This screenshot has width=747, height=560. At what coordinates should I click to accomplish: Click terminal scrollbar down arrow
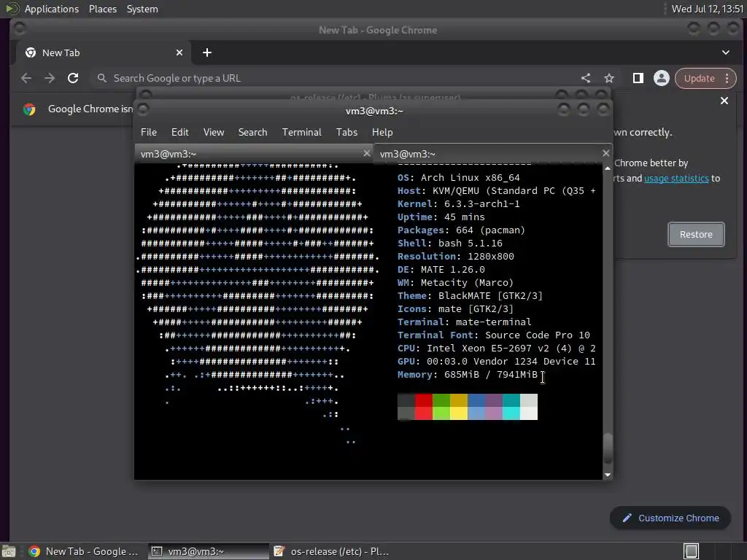pyautogui.click(x=608, y=474)
